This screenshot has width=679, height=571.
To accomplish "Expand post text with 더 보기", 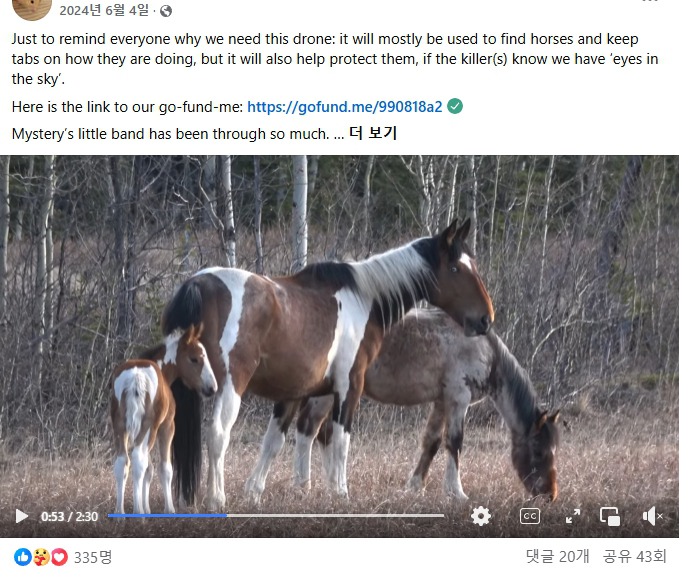I will [x=373, y=133].
